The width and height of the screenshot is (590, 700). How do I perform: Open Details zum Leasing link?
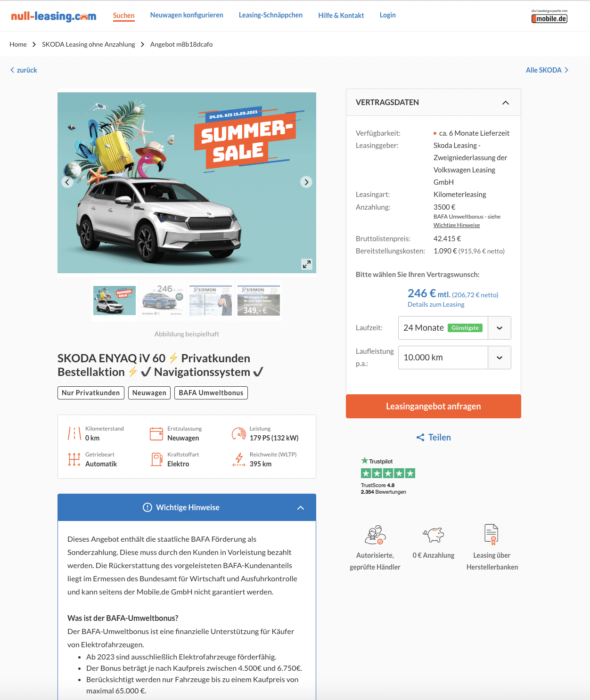click(x=436, y=304)
